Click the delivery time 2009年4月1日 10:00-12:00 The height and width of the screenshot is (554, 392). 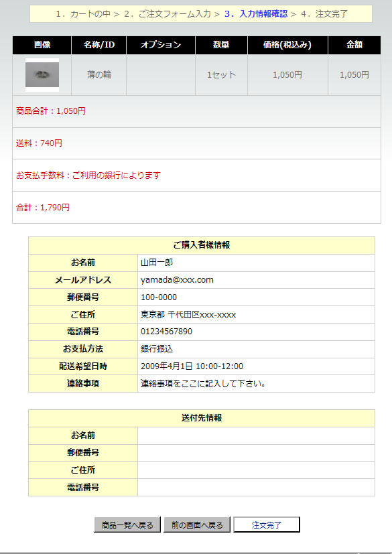tap(192, 366)
